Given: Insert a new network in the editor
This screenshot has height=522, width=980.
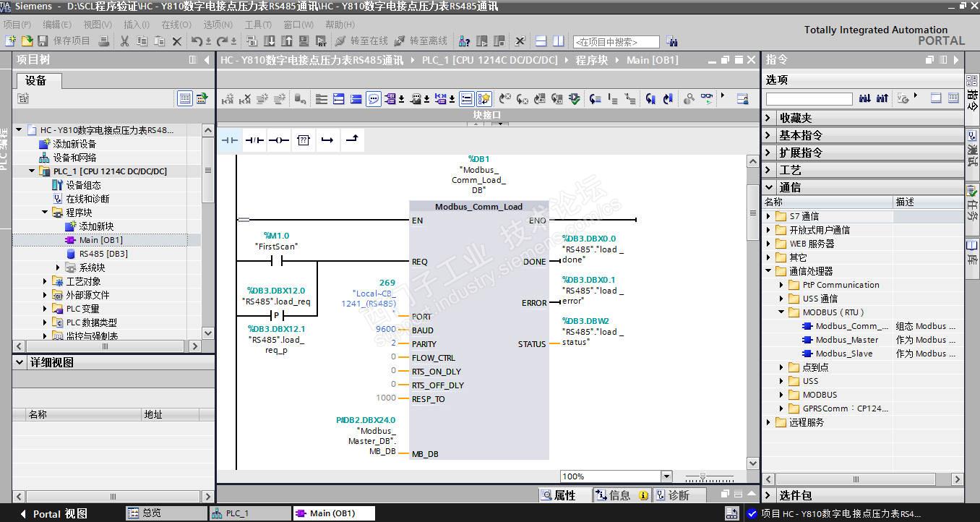Looking at the screenshot, I should click(228, 99).
